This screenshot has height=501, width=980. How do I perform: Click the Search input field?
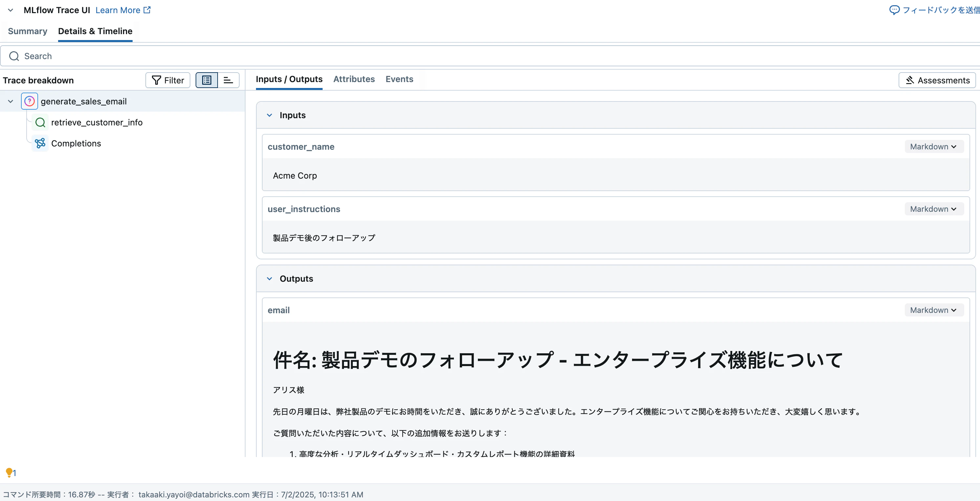(x=490, y=56)
